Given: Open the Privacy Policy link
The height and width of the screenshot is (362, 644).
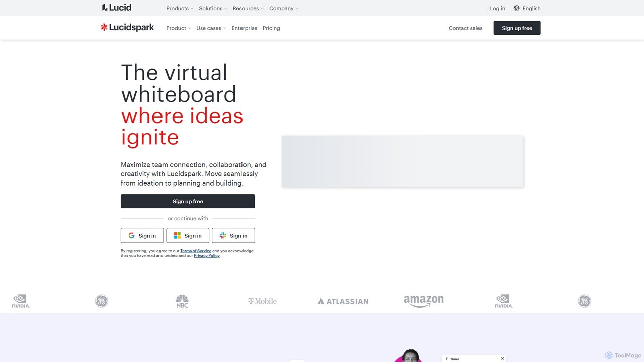Looking at the screenshot, I should [207, 256].
